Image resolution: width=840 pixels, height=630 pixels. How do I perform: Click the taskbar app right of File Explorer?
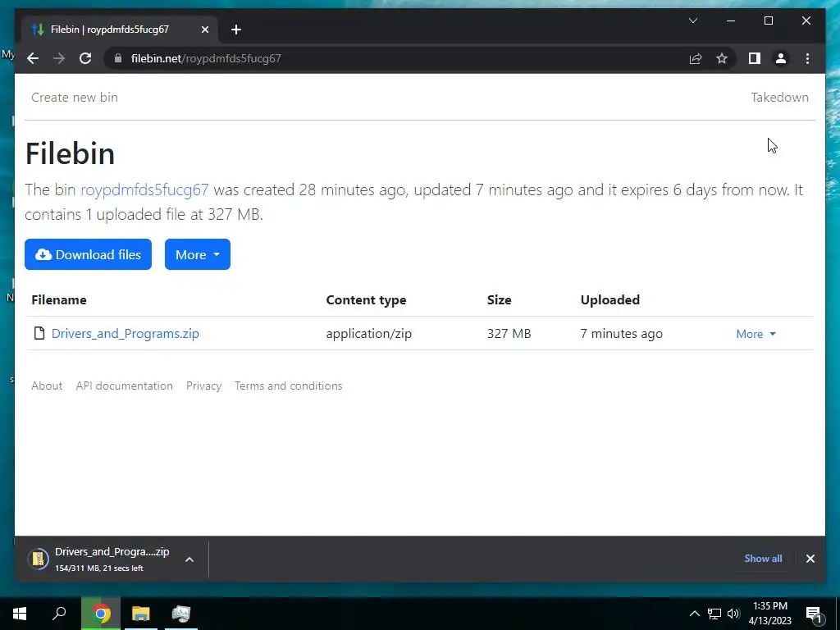(181, 614)
